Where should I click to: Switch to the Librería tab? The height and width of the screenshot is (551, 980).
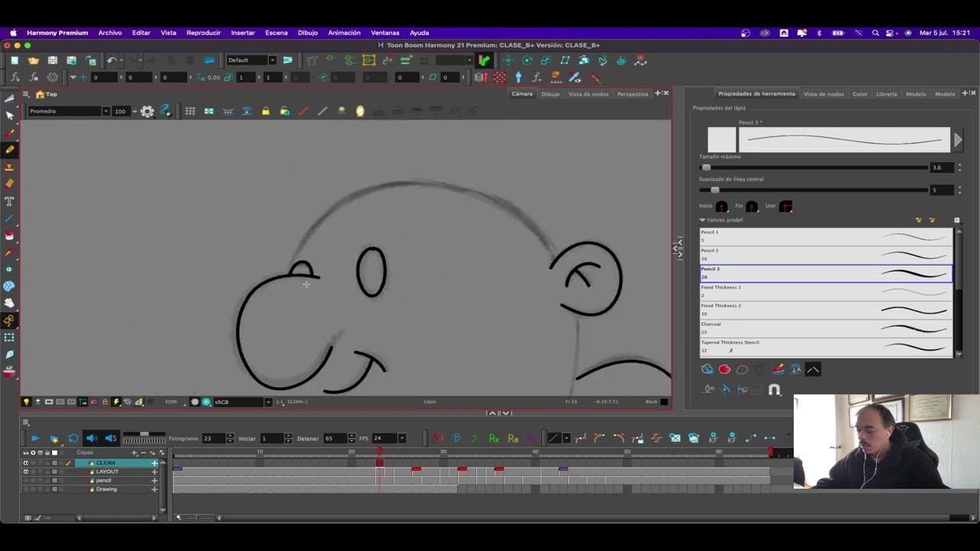(887, 94)
